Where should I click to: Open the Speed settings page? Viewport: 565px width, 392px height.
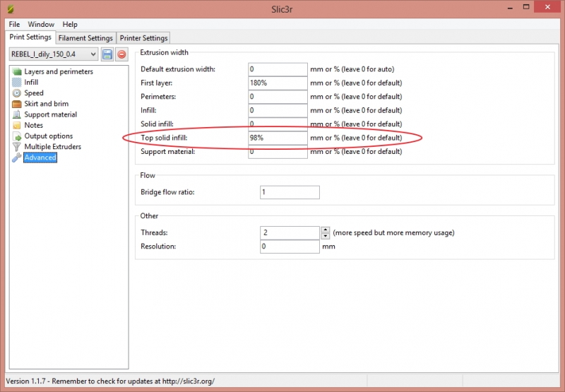point(33,93)
